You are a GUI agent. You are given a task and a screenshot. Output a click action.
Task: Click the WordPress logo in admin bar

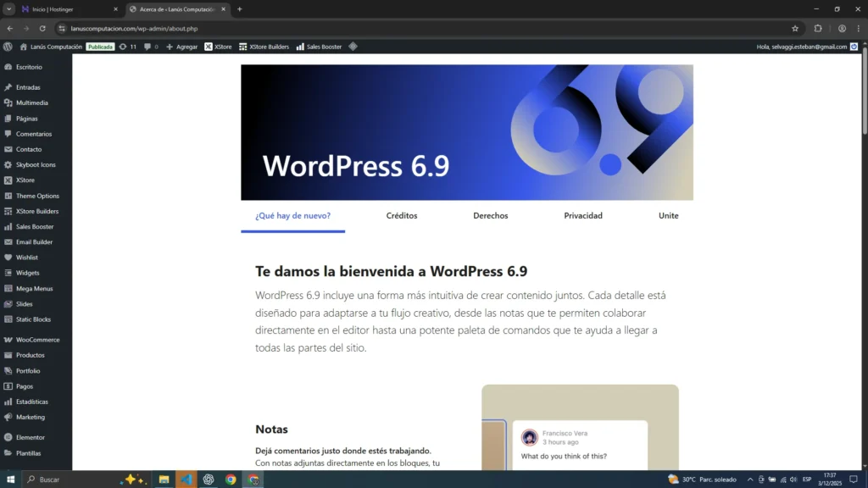[8, 47]
